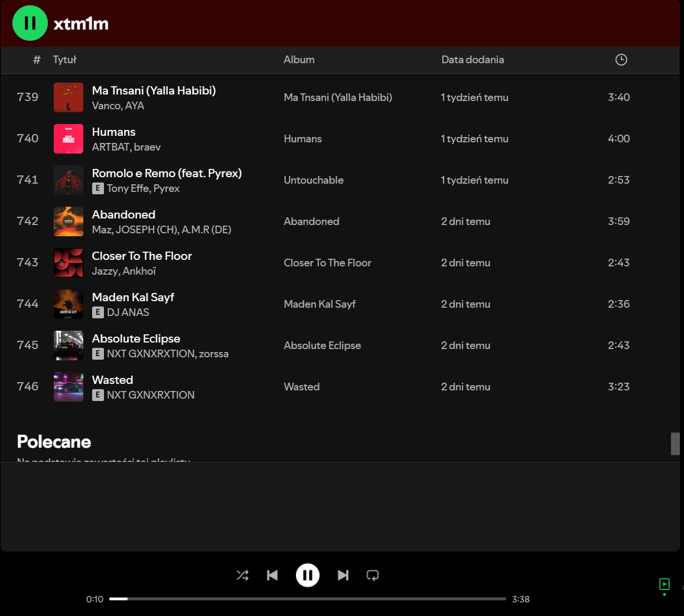Skip to next track
This screenshot has height=616, width=684.
343,575
